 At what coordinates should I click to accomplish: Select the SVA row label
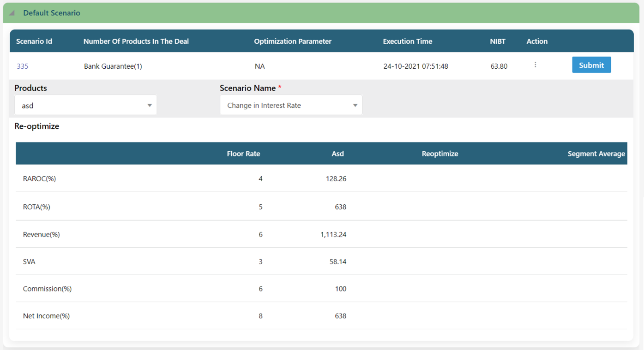[29, 261]
